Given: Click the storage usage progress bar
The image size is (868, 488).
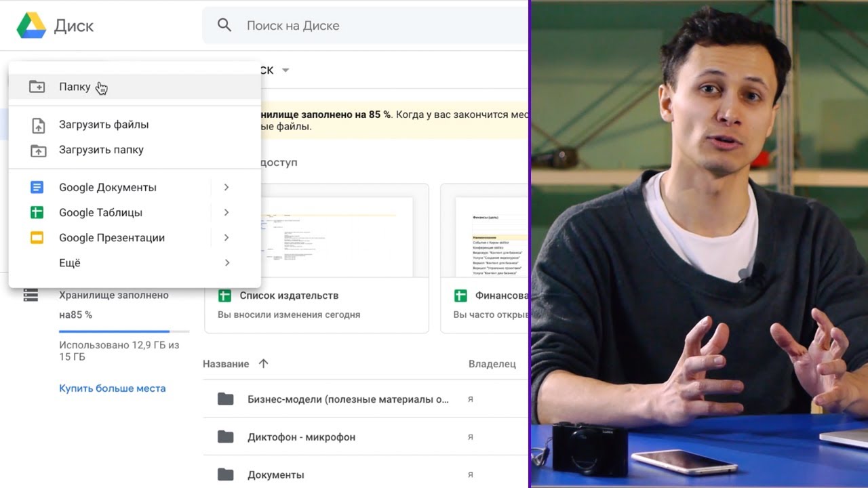Looking at the screenshot, I should (124, 331).
